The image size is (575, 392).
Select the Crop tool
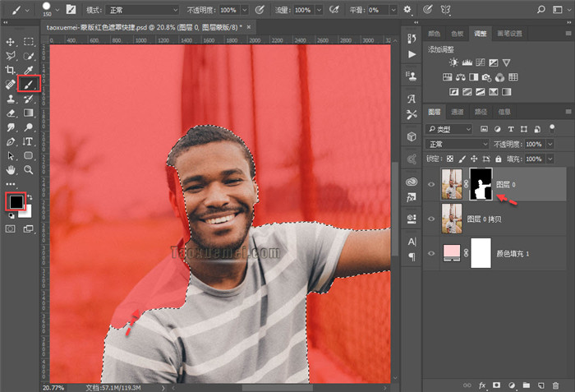pos(11,70)
